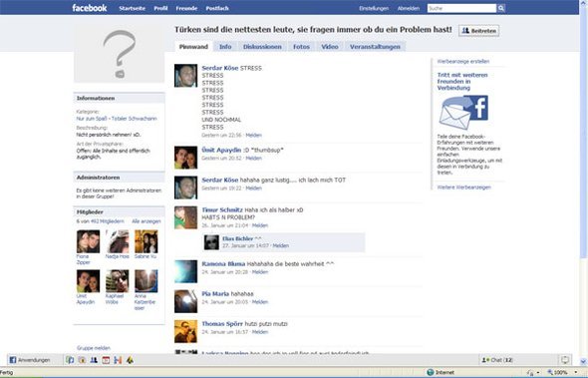The height and width of the screenshot is (378, 588).
Task: Open the Diskussionen tab
Action: [x=262, y=47]
